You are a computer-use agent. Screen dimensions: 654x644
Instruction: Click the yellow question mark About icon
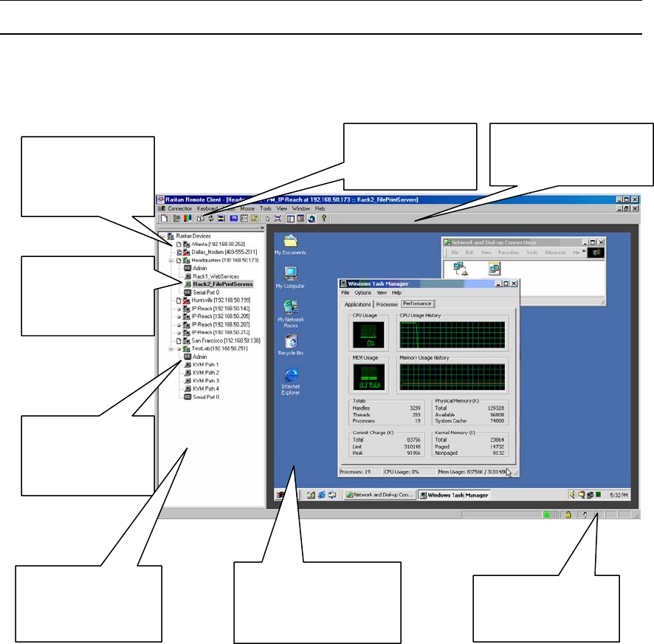[x=323, y=219]
